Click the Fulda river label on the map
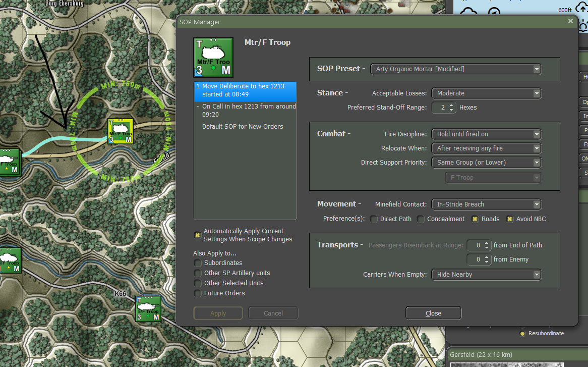The image size is (588, 367). click(162, 159)
